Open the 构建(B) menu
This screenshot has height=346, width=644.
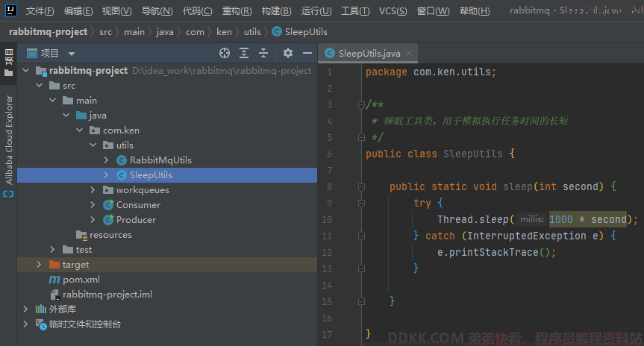276,11
